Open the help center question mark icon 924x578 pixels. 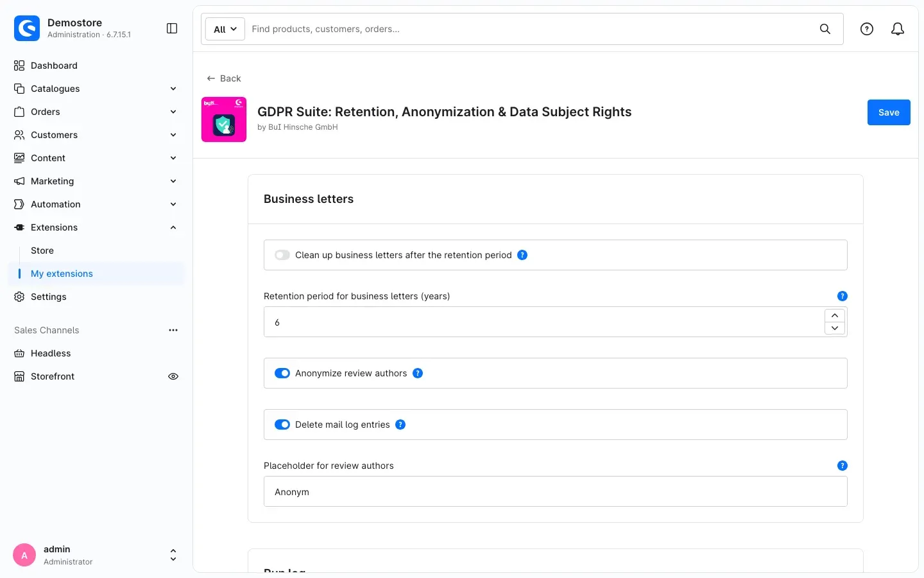point(867,29)
